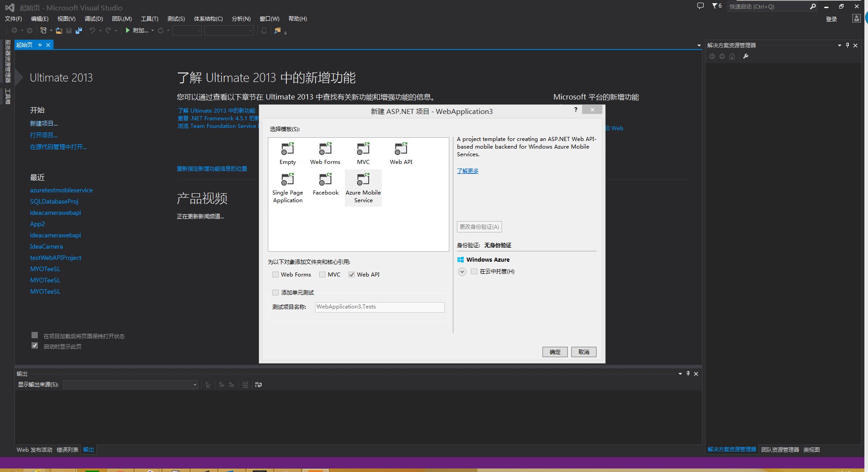Screen dimensions: 868x472
Task: Click the Save toolbar icon
Action: coord(69,31)
